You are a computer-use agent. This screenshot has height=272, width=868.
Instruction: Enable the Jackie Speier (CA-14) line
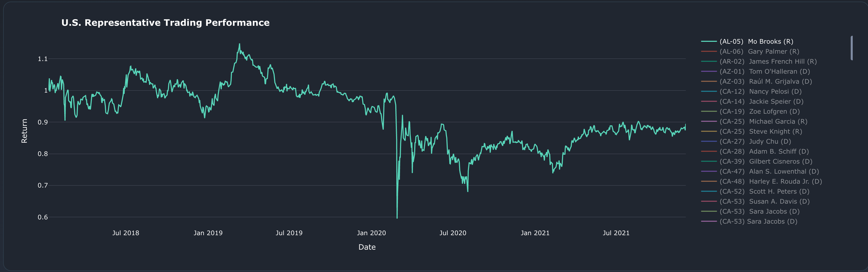coord(752,101)
